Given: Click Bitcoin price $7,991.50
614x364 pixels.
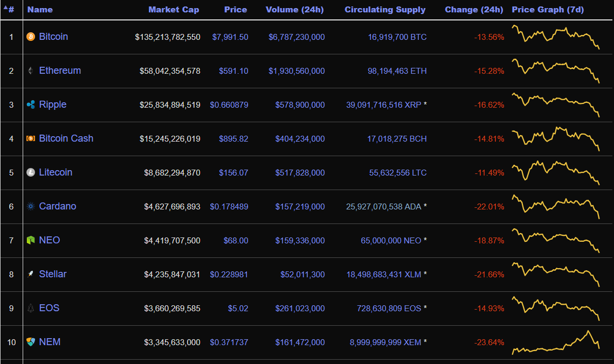Looking at the screenshot, I should tap(230, 37).
